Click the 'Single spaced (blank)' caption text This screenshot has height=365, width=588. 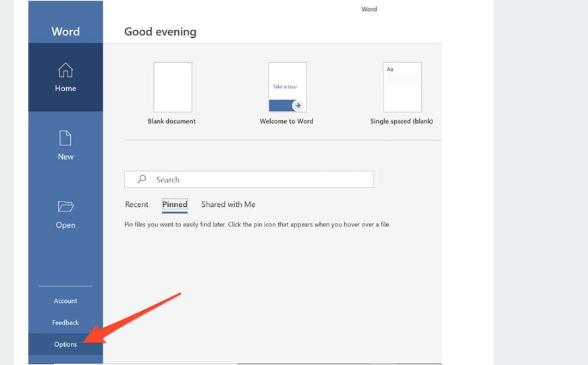click(402, 122)
